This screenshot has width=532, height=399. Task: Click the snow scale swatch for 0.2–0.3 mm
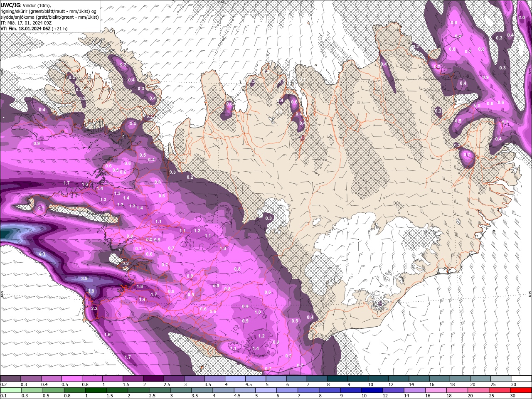pos(10,379)
